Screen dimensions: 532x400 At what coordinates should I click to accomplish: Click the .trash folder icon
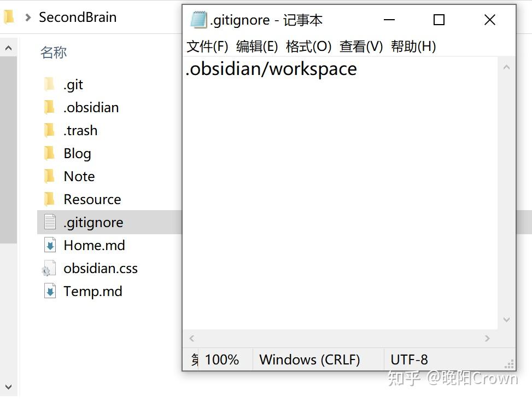[x=49, y=130]
